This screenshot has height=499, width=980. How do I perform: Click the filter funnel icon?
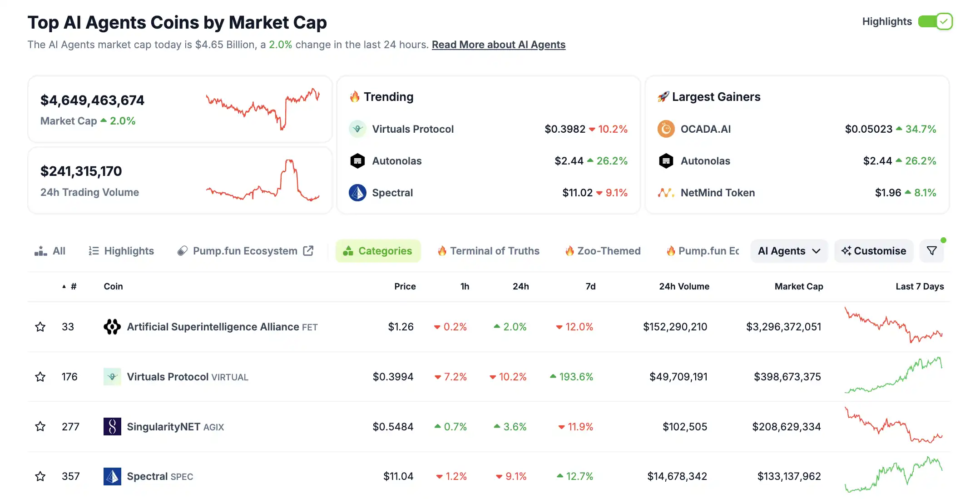931,251
